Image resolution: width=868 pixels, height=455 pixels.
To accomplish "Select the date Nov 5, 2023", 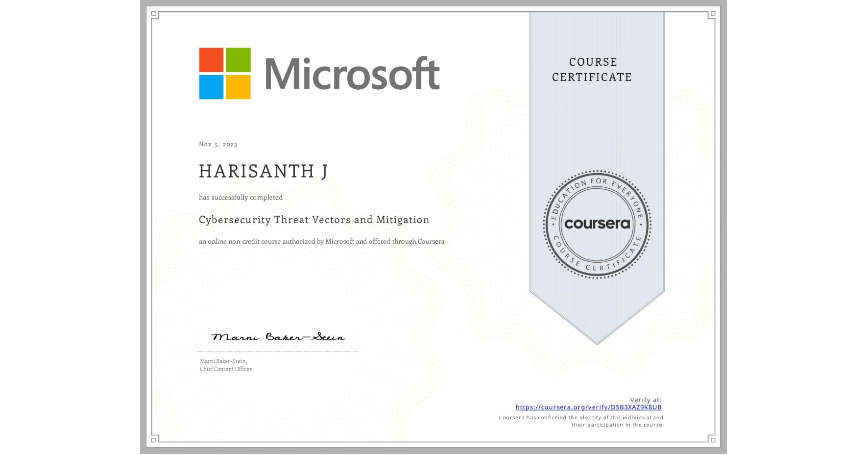I will [217, 144].
